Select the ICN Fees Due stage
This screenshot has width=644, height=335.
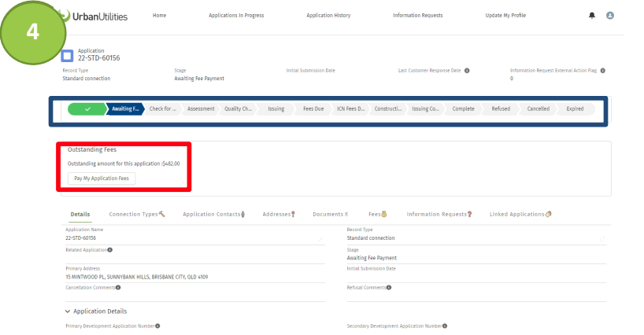coord(351,109)
